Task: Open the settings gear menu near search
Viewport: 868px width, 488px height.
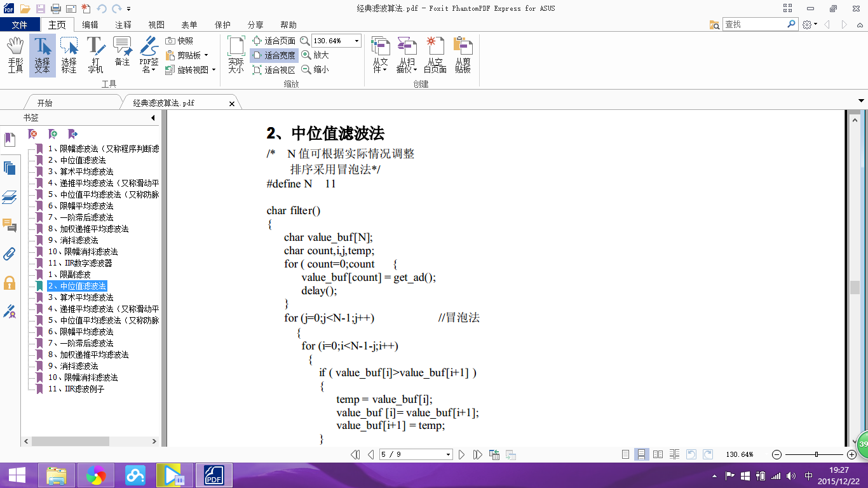Action: [x=810, y=24]
